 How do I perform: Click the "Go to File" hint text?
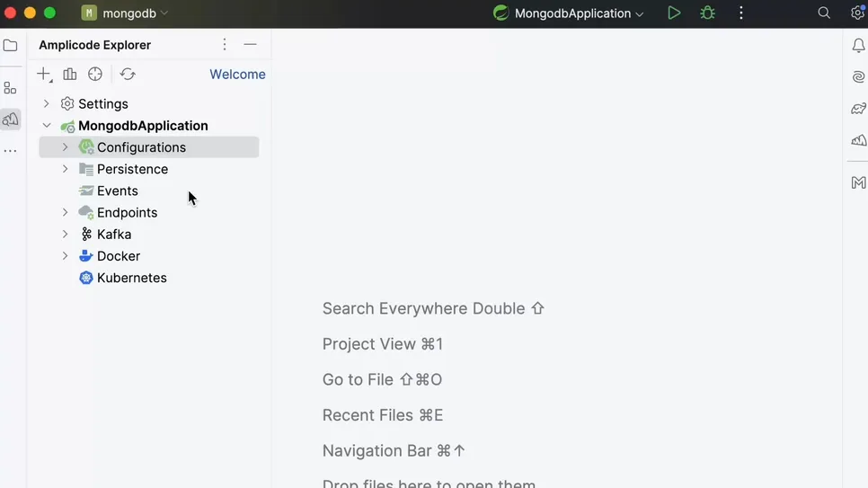pyautogui.click(x=358, y=379)
